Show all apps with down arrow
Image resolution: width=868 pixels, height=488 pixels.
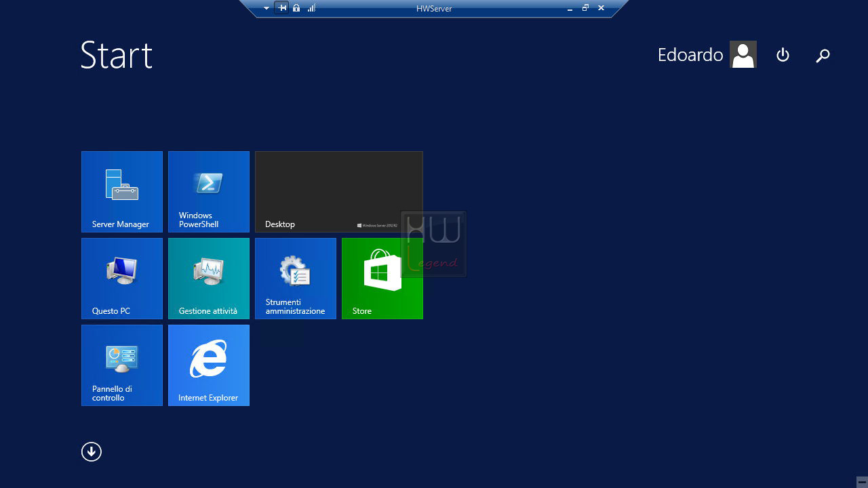[x=92, y=452]
